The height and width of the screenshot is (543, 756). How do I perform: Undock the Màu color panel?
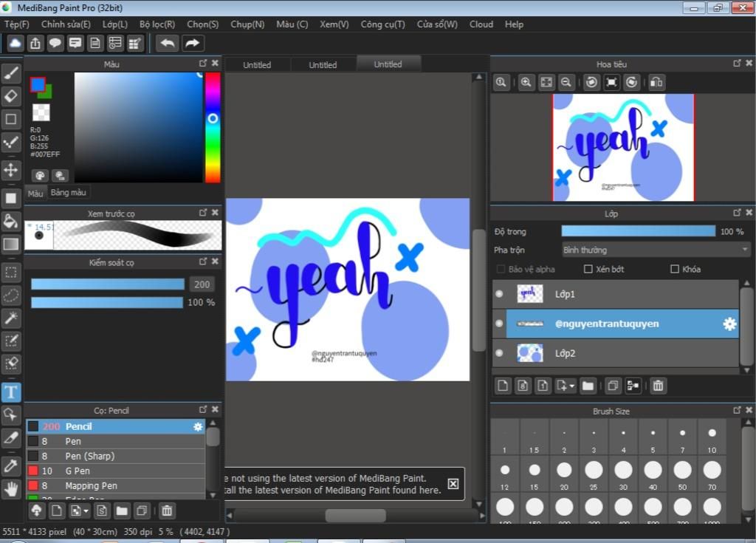pos(203,64)
